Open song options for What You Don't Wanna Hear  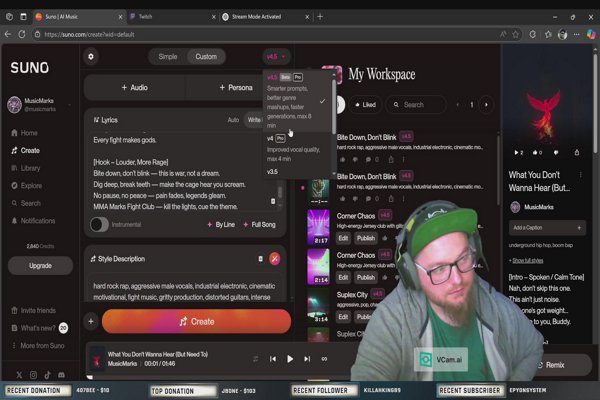click(x=580, y=175)
